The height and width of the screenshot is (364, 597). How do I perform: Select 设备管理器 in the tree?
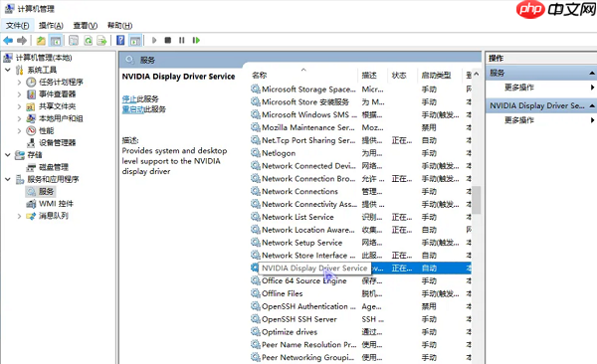pyautogui.click(x=57, y=143)
